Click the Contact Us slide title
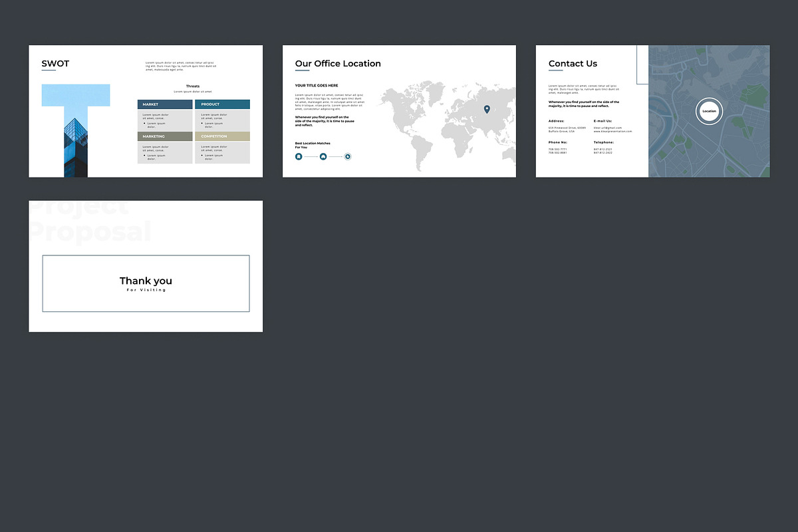Screen dimensions: 798x532 click(573, 64)
